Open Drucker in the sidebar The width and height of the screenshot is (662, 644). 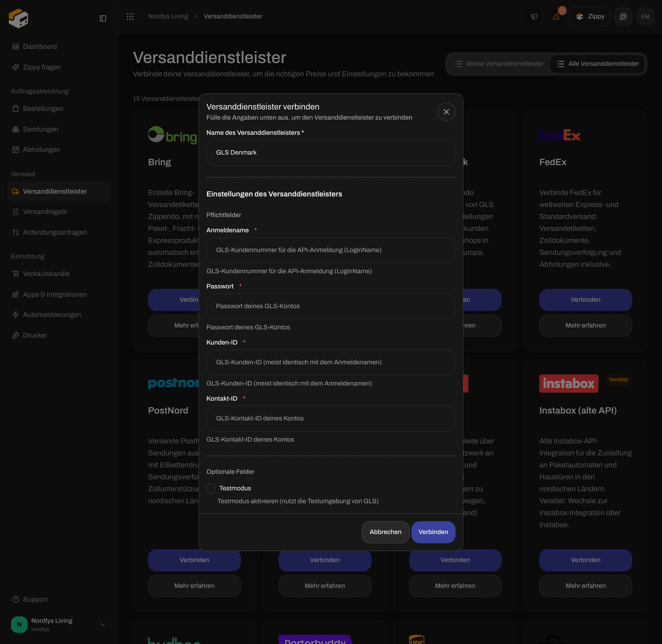click(x=59, y=335)
